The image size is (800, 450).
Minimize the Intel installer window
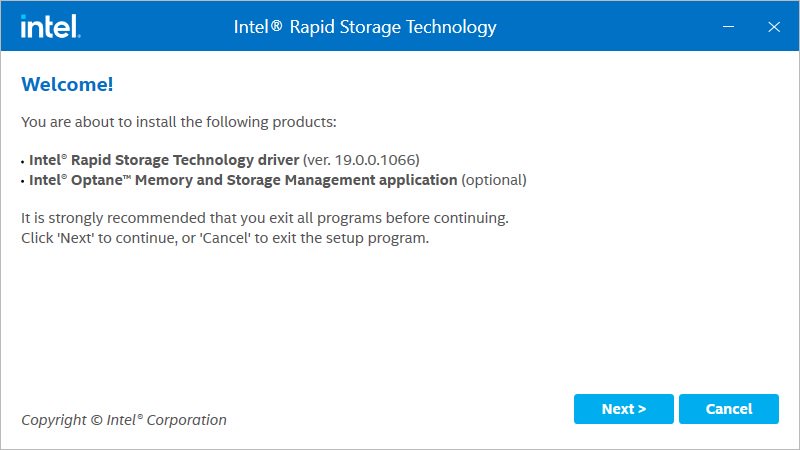(x=728, y=27)
